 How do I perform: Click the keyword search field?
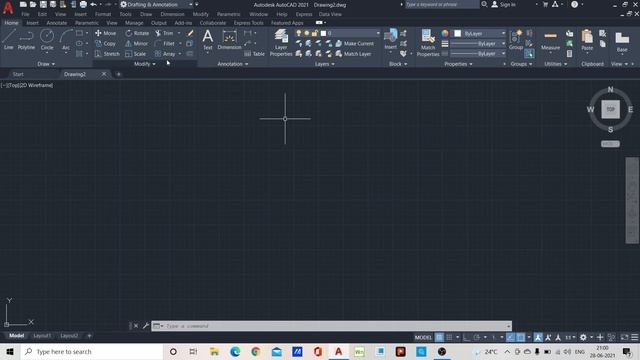pos(442,4)
